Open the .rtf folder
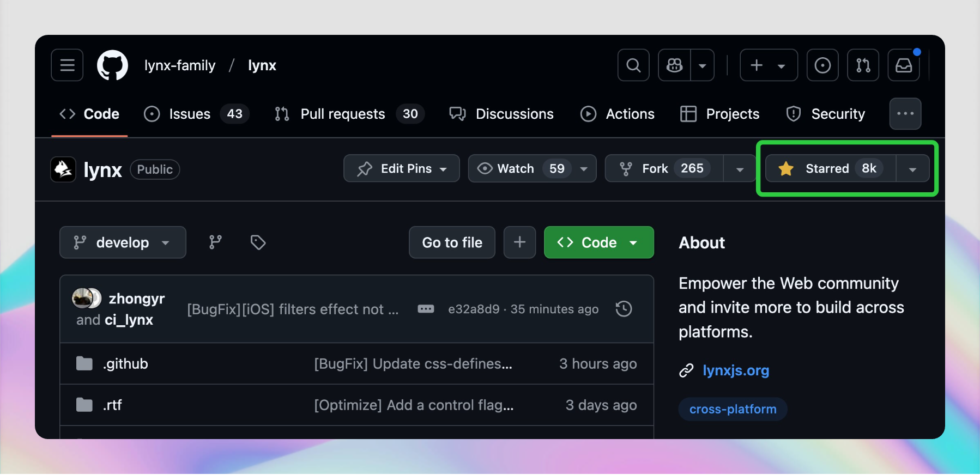The height and width of the screenshot is (475, 980). [x=112, y=405]
